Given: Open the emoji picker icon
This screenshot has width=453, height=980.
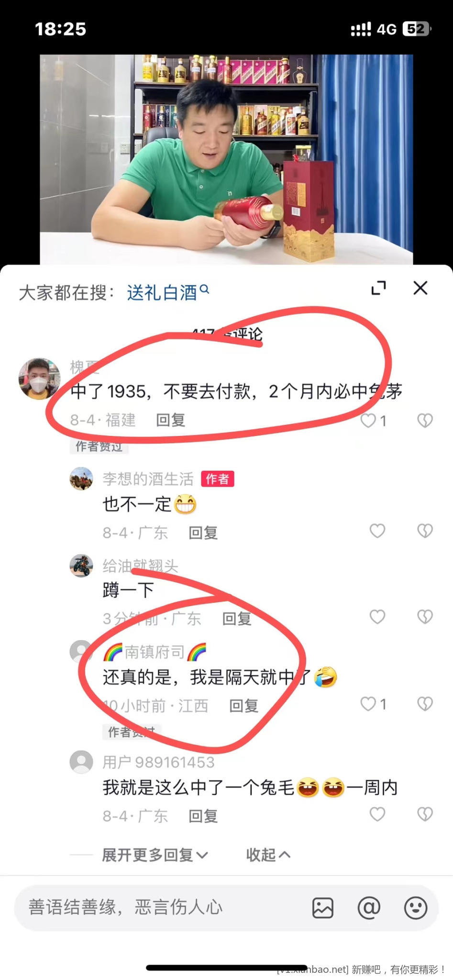Looking at the screenshot, I should tap(415, 908).
